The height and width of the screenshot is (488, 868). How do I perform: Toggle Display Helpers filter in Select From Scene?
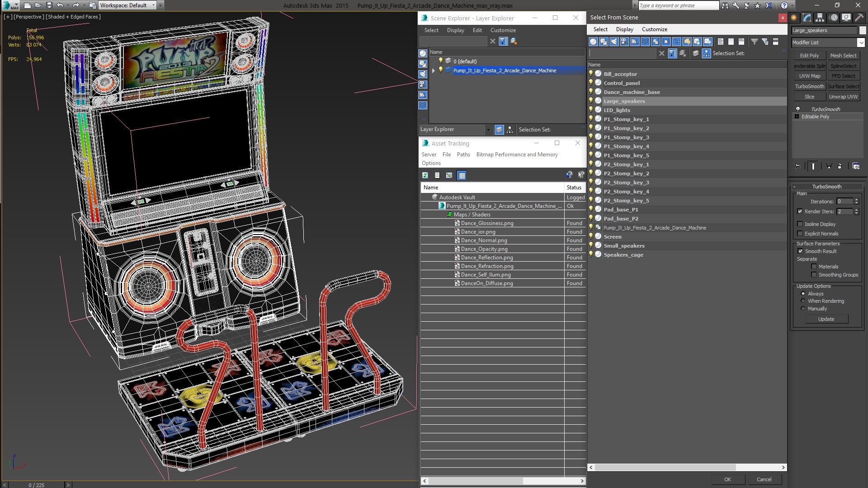[635, 42]
